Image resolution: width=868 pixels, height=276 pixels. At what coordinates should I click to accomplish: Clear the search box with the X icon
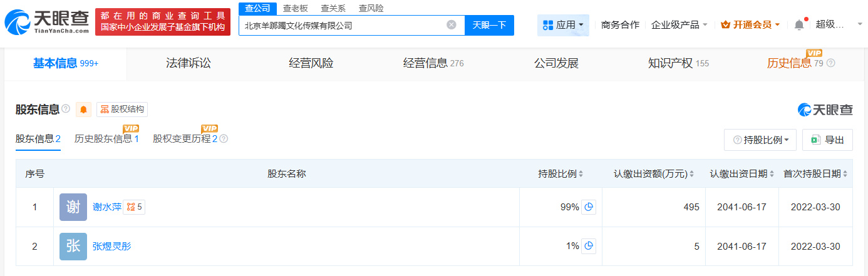[451, 25]
